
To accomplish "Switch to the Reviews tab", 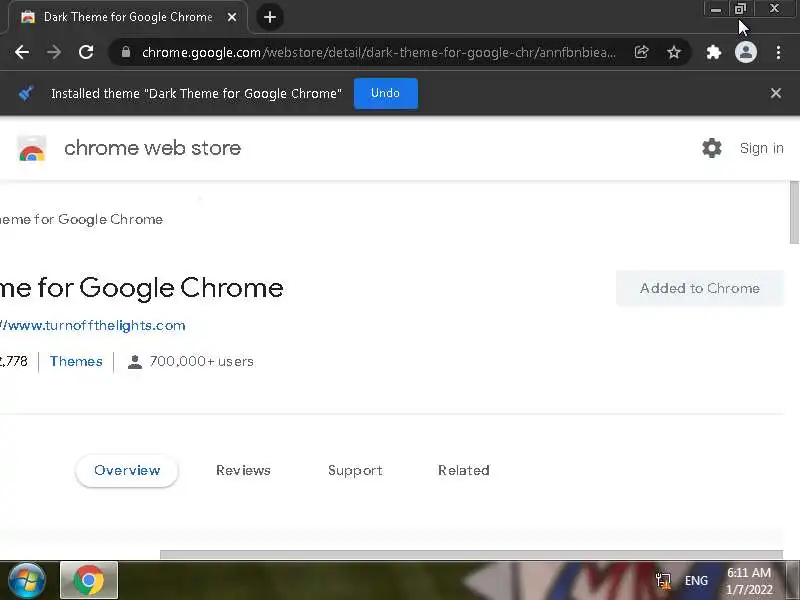I will [x=243, y=470].
